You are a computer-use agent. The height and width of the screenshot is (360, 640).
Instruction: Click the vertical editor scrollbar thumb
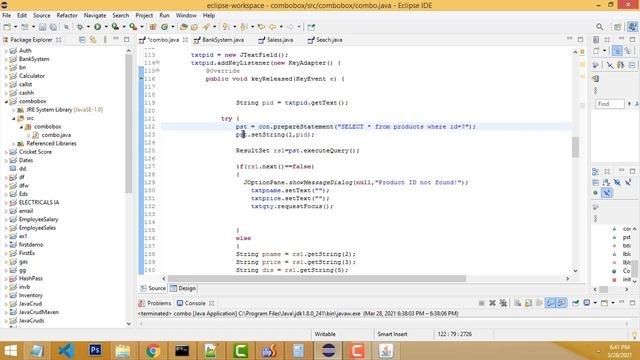coord(575,147)
